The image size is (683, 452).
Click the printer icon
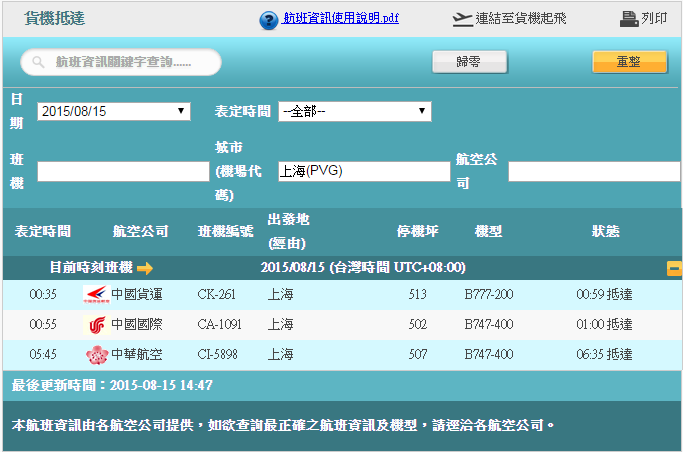coord(629,19)
